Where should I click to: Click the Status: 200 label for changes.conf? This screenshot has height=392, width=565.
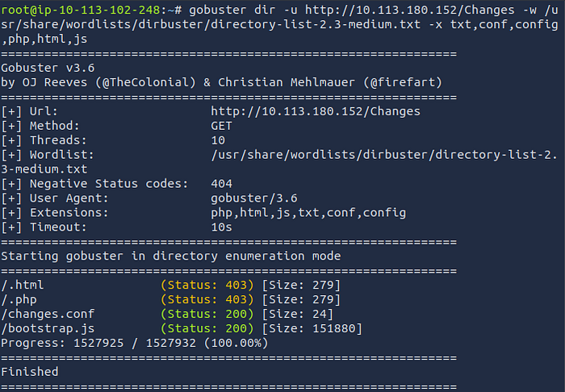(x=207, y=314)
